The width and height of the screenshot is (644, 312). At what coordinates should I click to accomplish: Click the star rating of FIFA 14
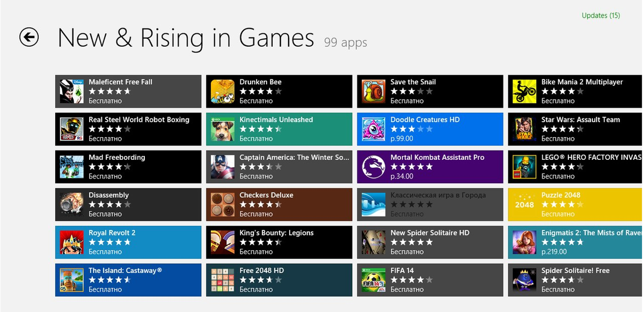click(411, 280)
